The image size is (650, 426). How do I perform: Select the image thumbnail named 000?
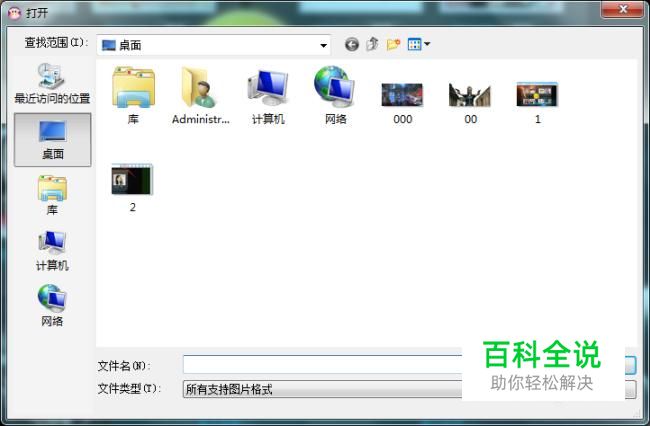click(403, 103)
